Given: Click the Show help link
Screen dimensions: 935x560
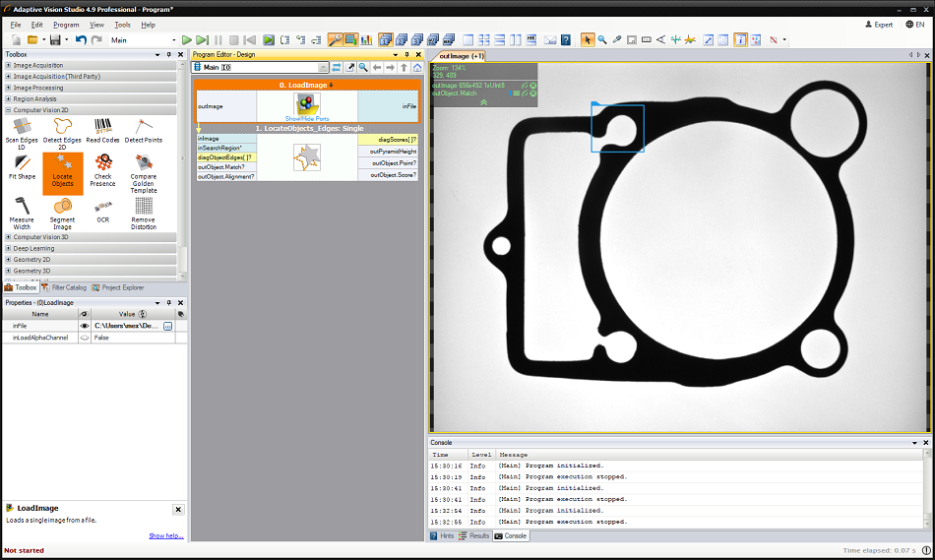Looking at the screenshot, I should click(x=165, y=535).
